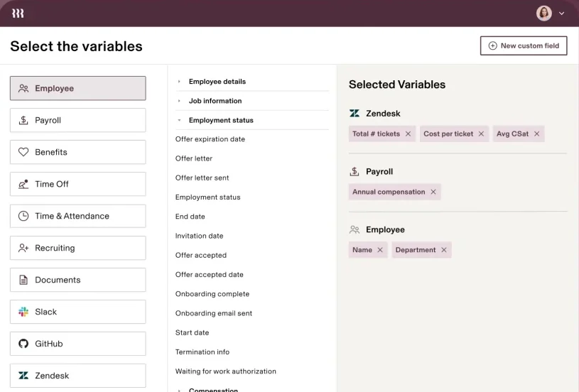Select the Recruiting category

[x=78, y=248]
